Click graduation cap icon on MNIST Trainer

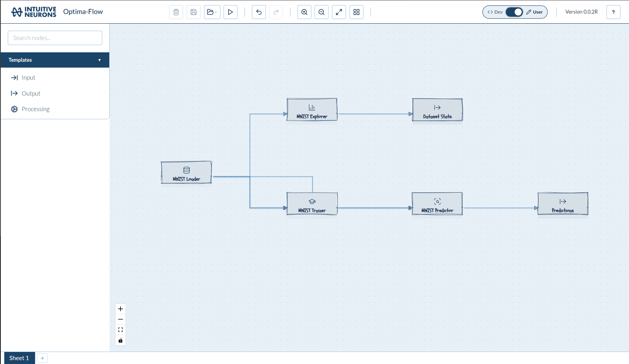click(x=312, y=202)
